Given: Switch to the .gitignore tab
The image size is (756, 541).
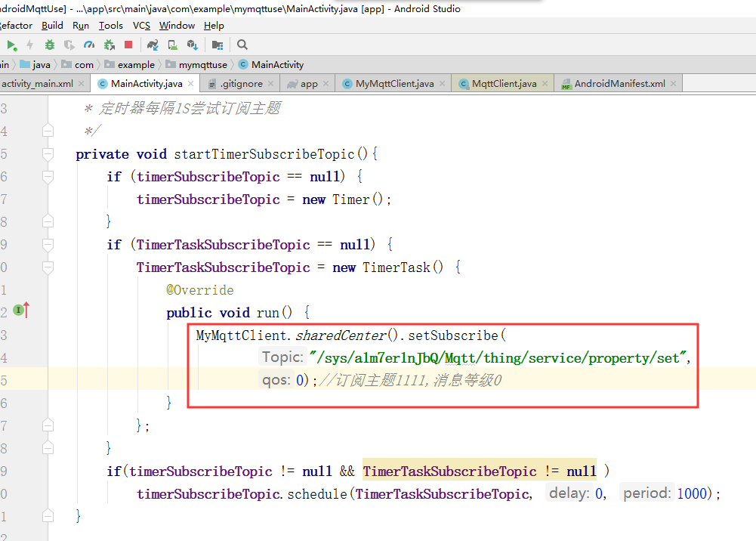Looking at the screenshot, I should 241,83.
